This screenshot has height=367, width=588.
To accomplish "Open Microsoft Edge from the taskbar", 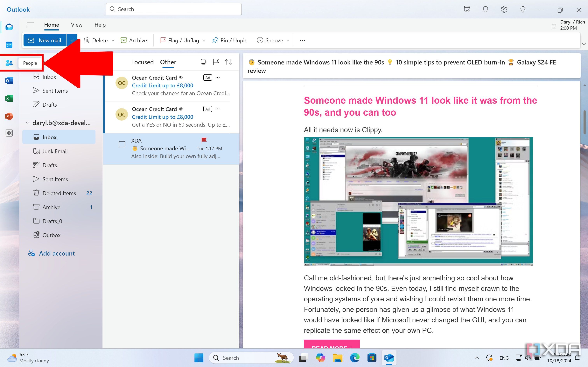I will point(355,358).
